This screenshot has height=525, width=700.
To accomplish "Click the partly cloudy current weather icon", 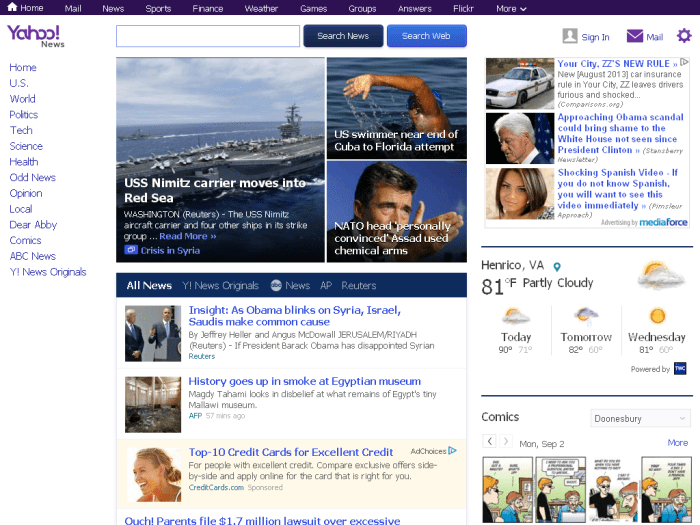I will click(x=660, y=276).
